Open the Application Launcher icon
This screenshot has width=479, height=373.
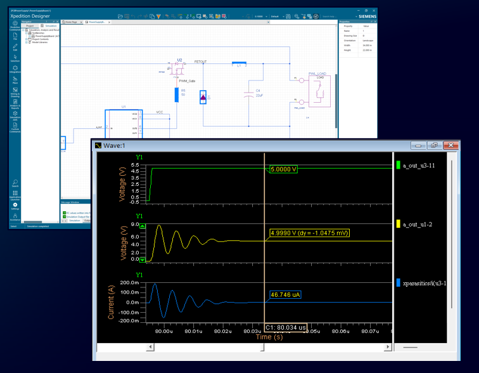point(15,195)
